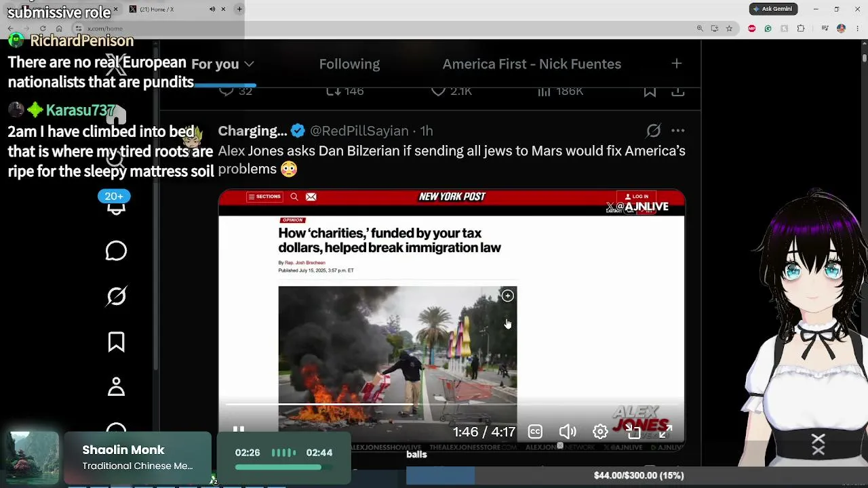Open video settings gear
Image resolution: width=868 pixels, height=488 pixels.
(600, 432)
